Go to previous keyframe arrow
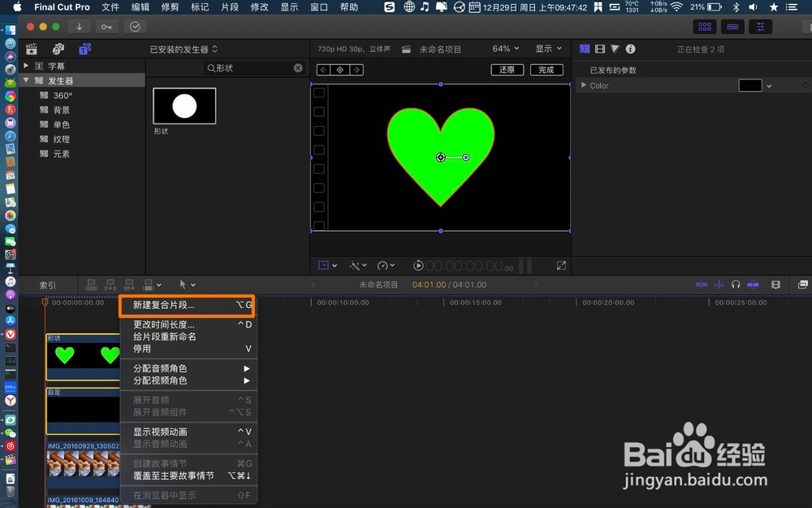The height and width of the screenshot is (508, 812). click(x=324, y=69)
